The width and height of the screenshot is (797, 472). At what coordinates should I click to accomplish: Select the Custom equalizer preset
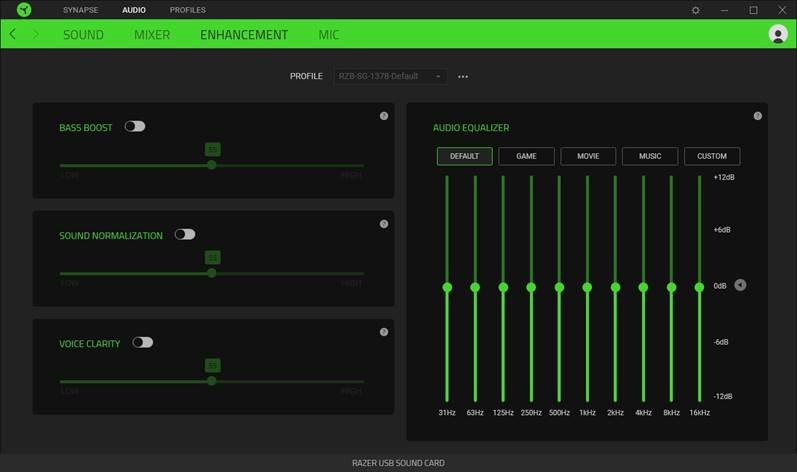(712, 156)
